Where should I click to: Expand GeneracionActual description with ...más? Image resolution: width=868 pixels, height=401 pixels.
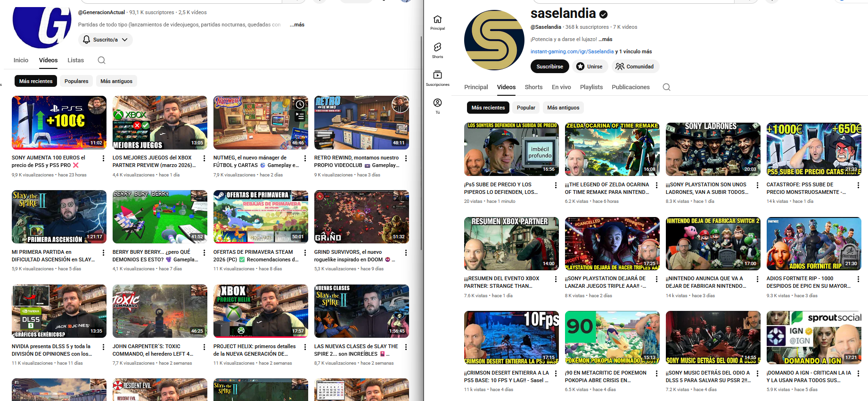pyautogui.click(x=297, y=25)
